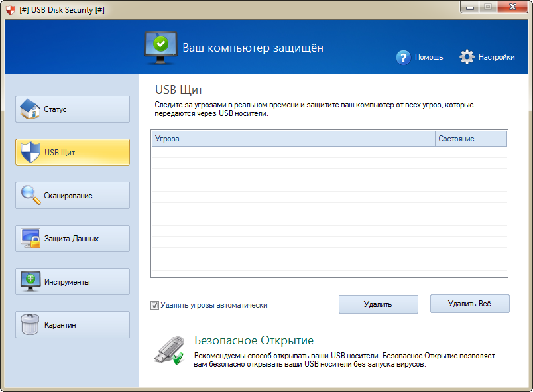Click the gear icon beside Настройки
Viewport: 533px width, 392px height.
pyautogui.click(x=466, y=57)
